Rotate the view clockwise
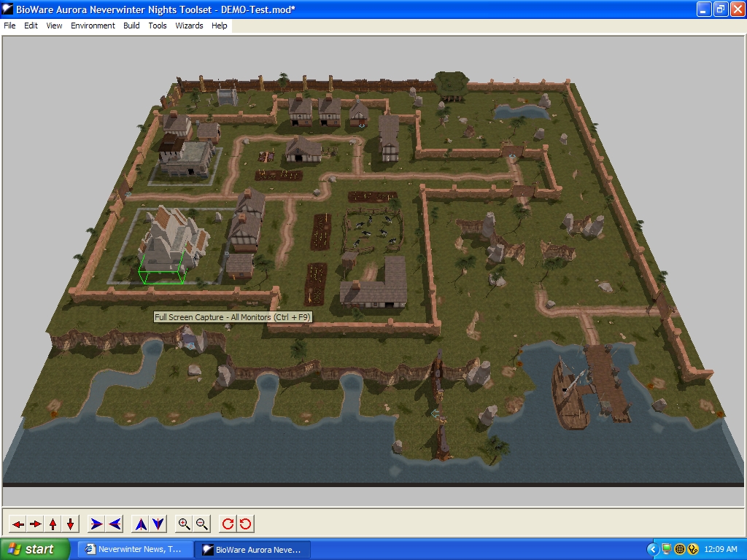Screen dimensions: 747x560 [228, 524]
